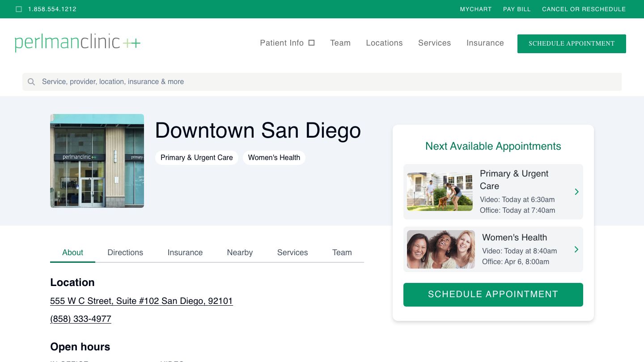Click the phone icon next to 1.858.554.1212
This screenshot has height=362, width=644.
coord(19,9)
